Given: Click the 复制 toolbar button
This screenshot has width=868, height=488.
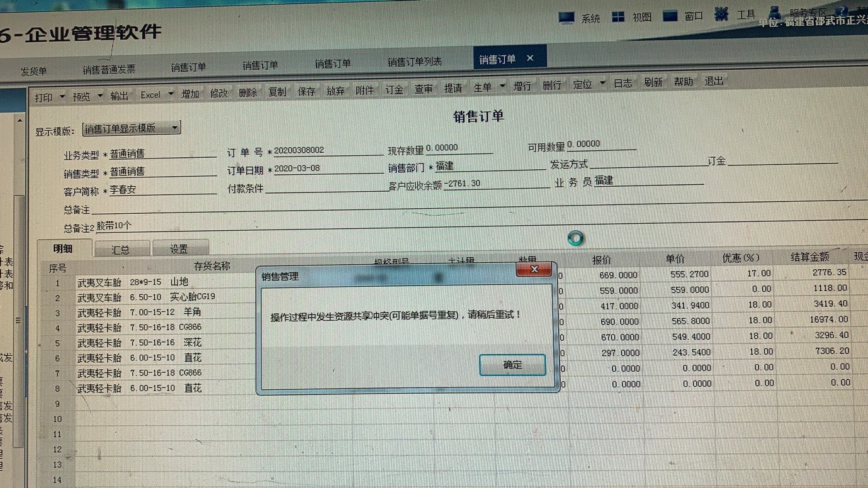Looking at the screenshot, I should coord(277,92).
